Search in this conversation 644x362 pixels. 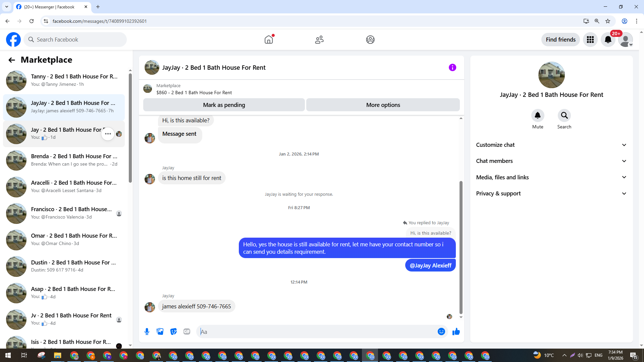click(x=564, y=116)
